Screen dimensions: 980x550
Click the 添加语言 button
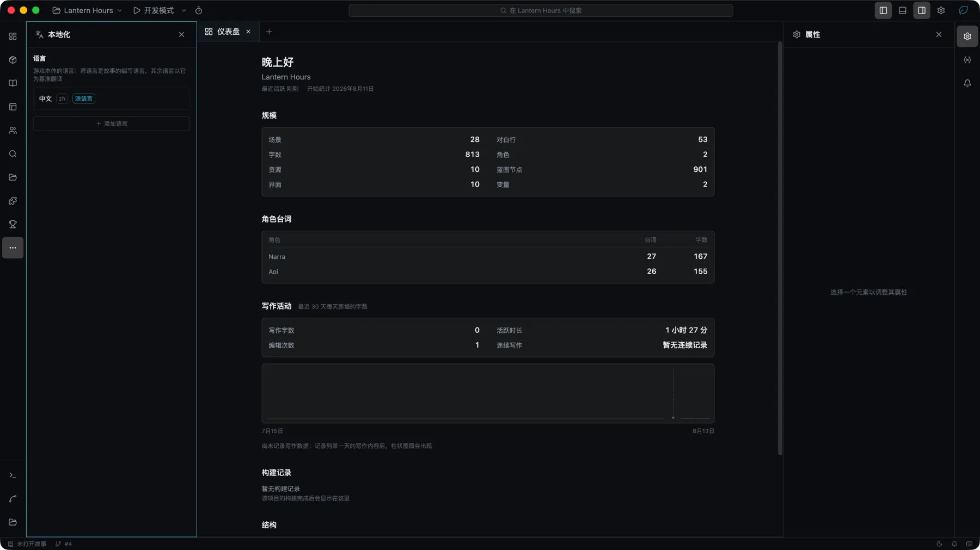pyautogui.click(x=112, y=123)
